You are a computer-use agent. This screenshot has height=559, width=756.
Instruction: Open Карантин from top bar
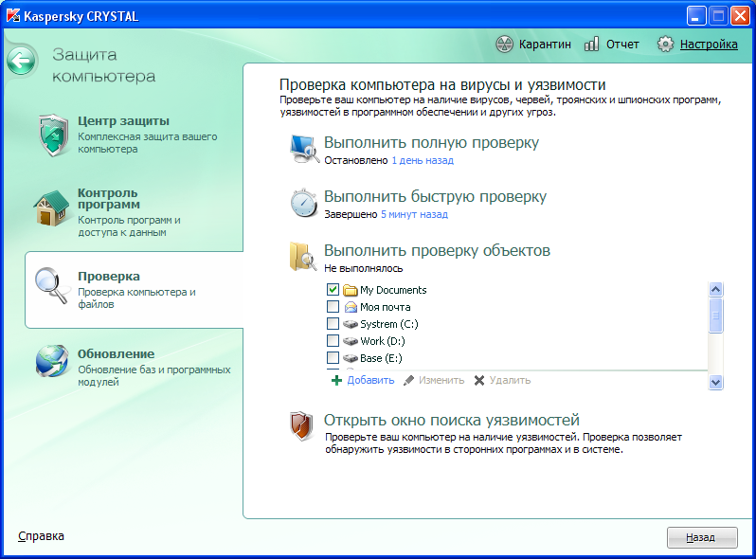point(545,45)
